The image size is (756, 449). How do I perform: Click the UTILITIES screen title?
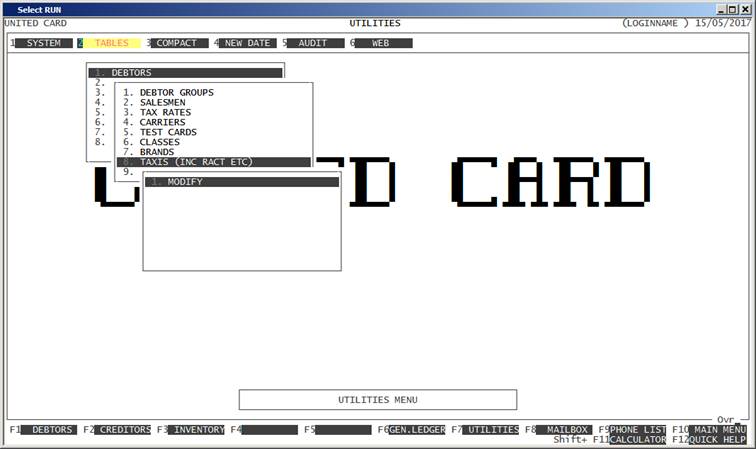[x=375, y=23]
